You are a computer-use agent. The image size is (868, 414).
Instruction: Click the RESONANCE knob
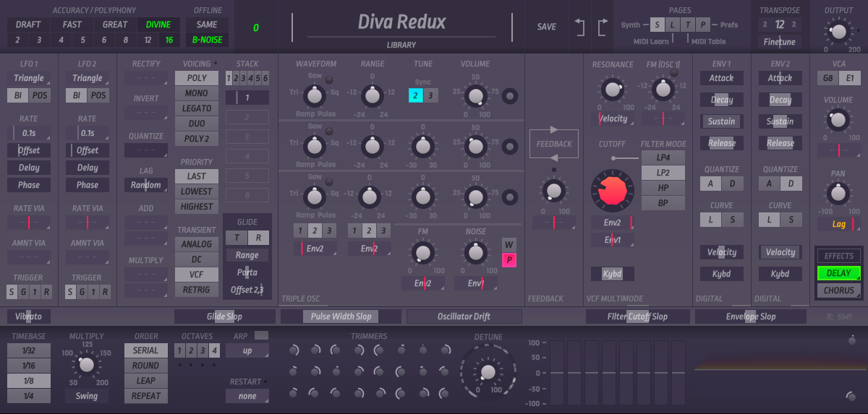pos(612,90)
